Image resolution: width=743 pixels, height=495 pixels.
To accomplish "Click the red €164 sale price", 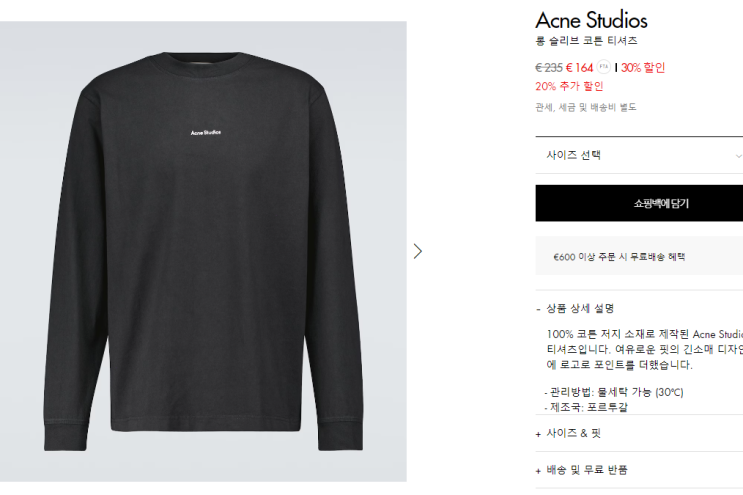I will (x=580, y=68).
